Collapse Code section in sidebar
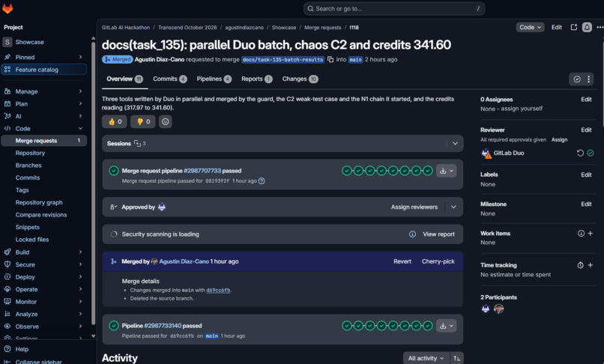 coord(80,128)
